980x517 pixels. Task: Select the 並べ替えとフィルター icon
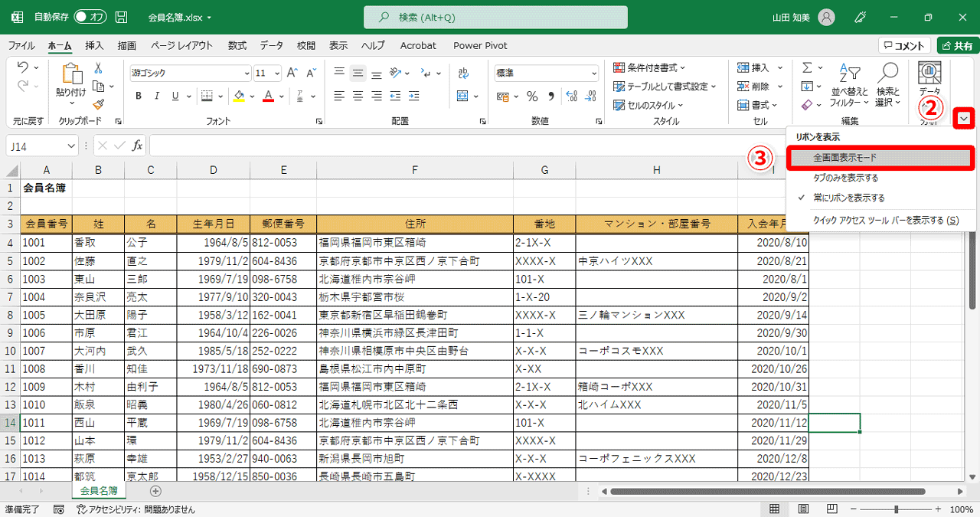[848, 80]
